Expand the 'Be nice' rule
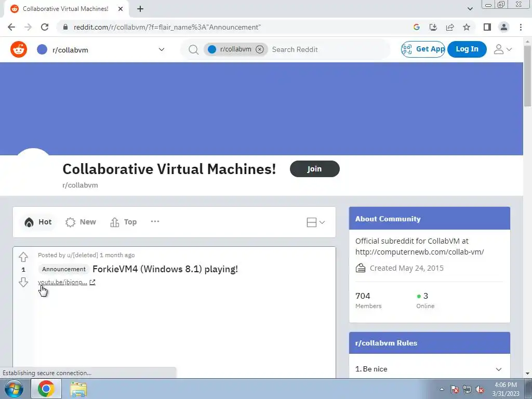Image resolution: width=532 pixels, height=399 pixels. pos(498,369)
